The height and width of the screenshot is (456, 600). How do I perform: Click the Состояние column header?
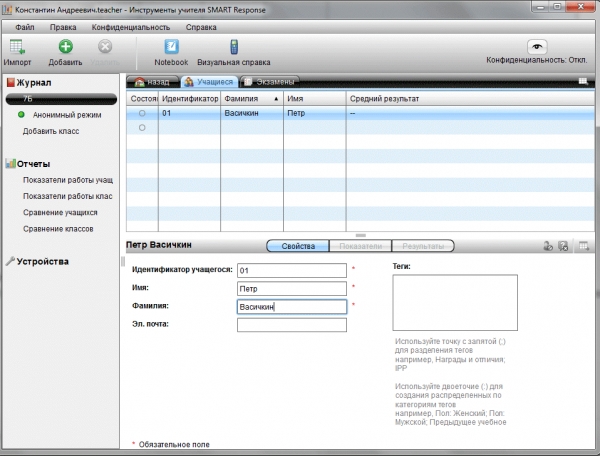pos(142,99)
